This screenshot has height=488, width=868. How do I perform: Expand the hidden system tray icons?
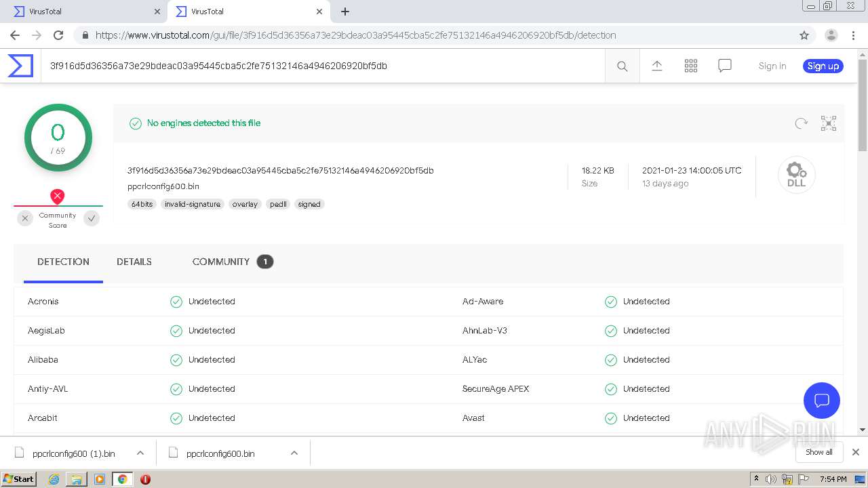(756, 479)
